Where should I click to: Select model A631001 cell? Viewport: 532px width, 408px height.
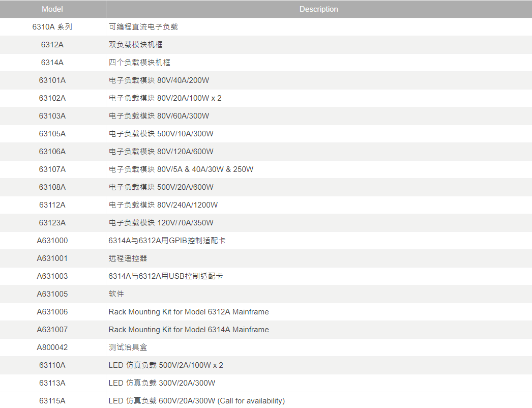pyautogui.click(x=52, y=258)
